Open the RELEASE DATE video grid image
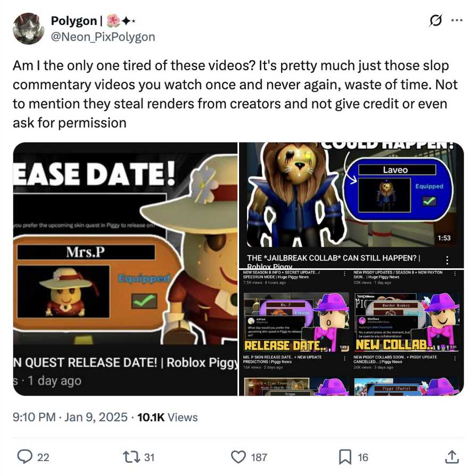The width and height of the screenshot is (476, 476). tap(351, 333)
